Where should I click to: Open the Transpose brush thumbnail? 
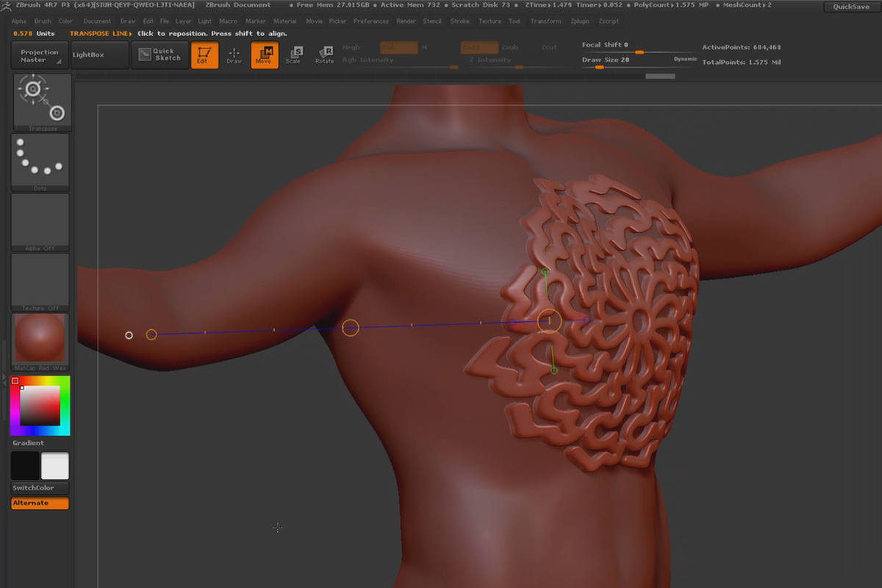click(42, 101)
